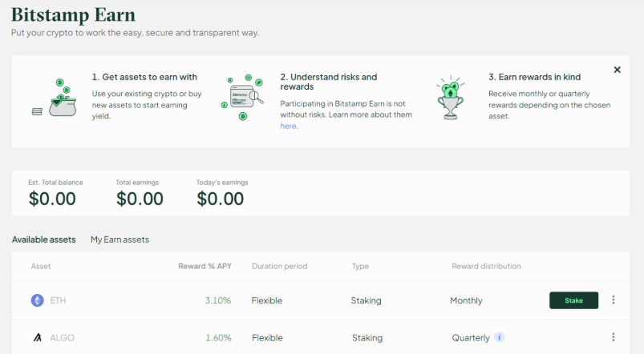Click the Duration period column header
The width and height of the screenshot is (644, 354).
coord(280,266)
